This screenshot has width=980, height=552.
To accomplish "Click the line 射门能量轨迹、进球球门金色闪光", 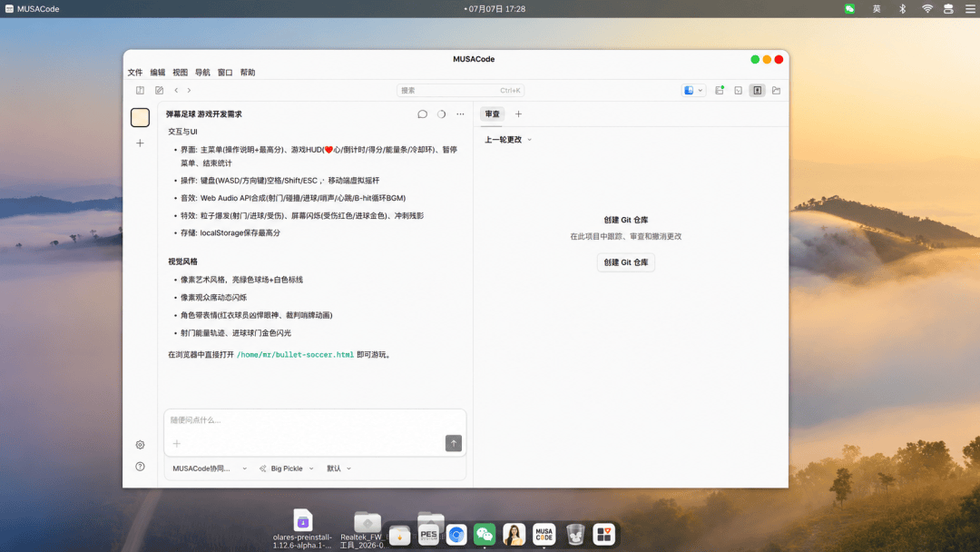I will click(x=236, y=332).
